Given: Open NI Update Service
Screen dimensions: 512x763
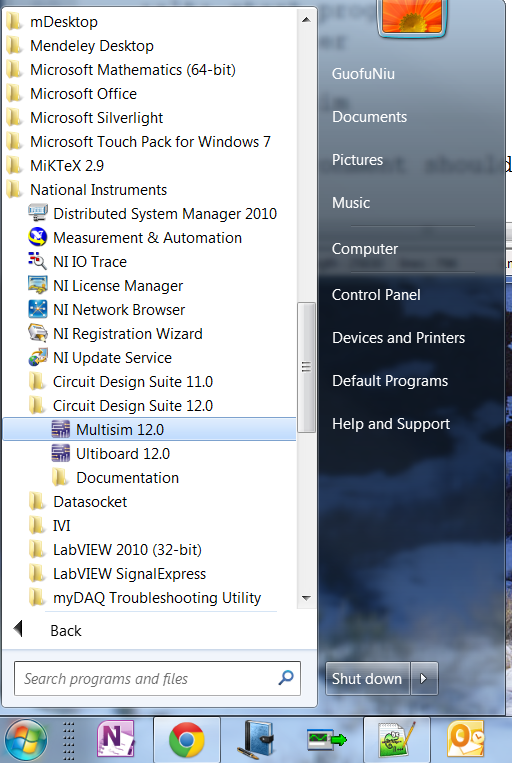Looking at the screenshot, I should pos(100,358).
